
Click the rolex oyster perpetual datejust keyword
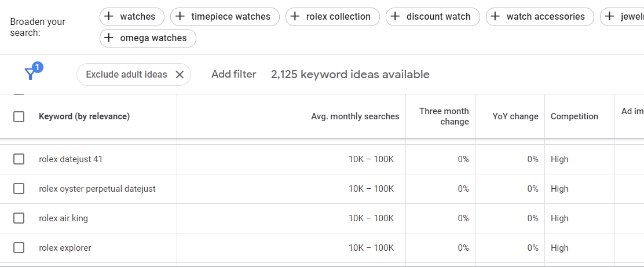(97, 189)
